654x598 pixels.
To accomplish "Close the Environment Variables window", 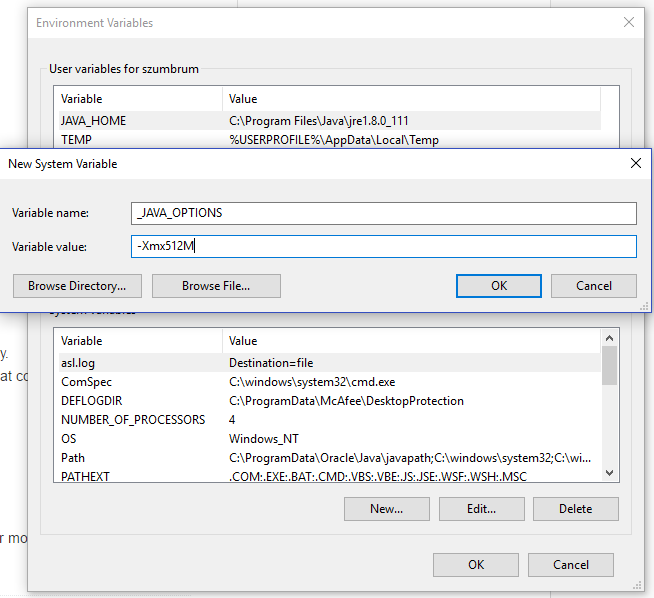I will click(628, 22).
